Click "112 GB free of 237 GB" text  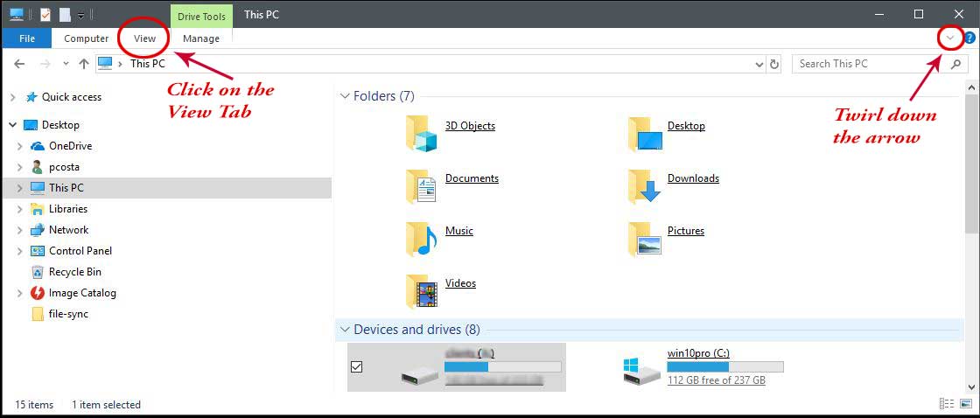[717, 380]
